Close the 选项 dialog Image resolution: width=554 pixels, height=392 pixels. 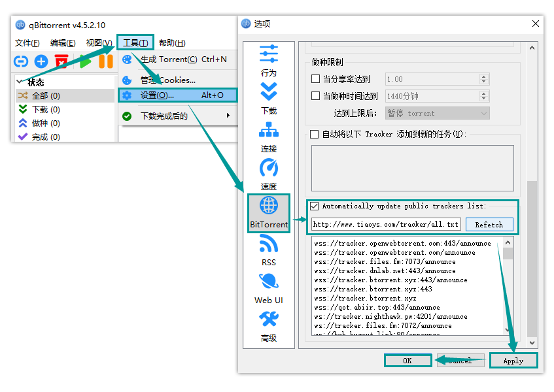tap(535, 24)
